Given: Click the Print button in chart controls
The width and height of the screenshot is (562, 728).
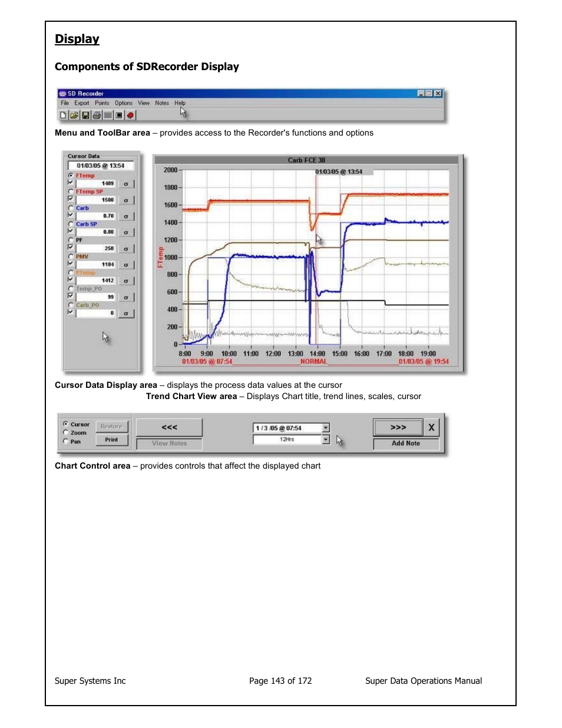Looking at the screenshot, I should click(111, 440).
